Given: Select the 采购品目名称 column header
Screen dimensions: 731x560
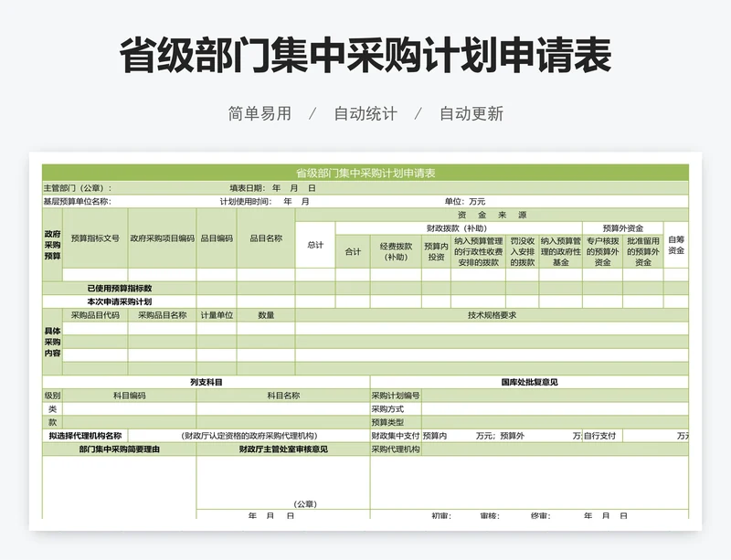Looking at the screenshot, I should [163, 315].
